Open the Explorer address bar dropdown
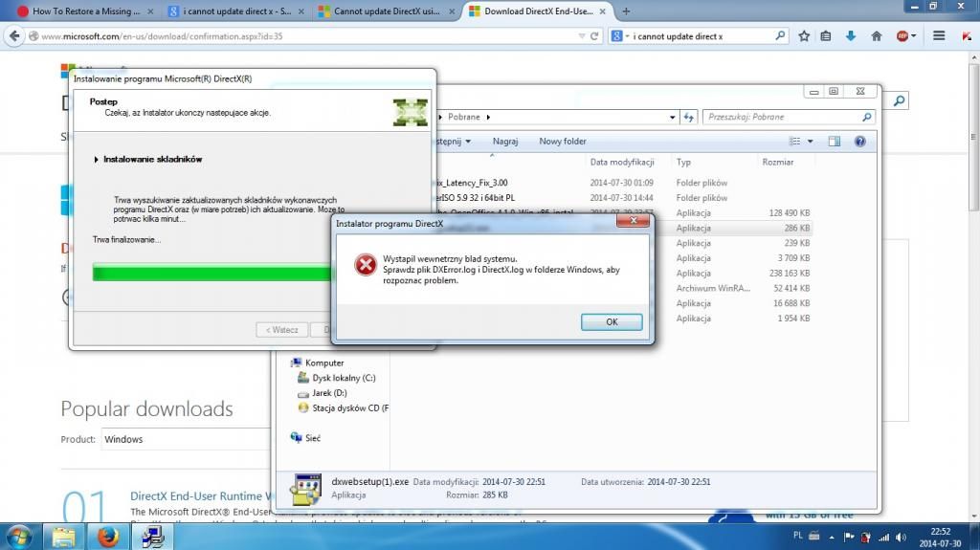 tap(672, 117)
